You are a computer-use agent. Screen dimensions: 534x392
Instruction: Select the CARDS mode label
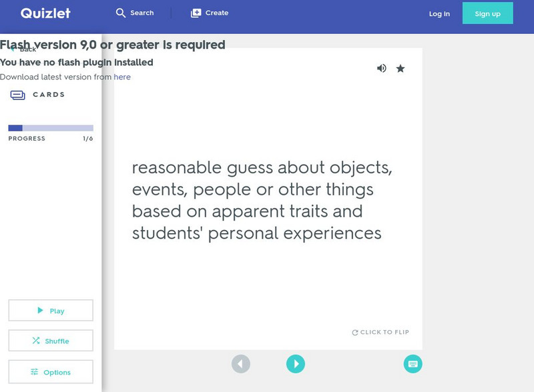(x=49, y=95)
